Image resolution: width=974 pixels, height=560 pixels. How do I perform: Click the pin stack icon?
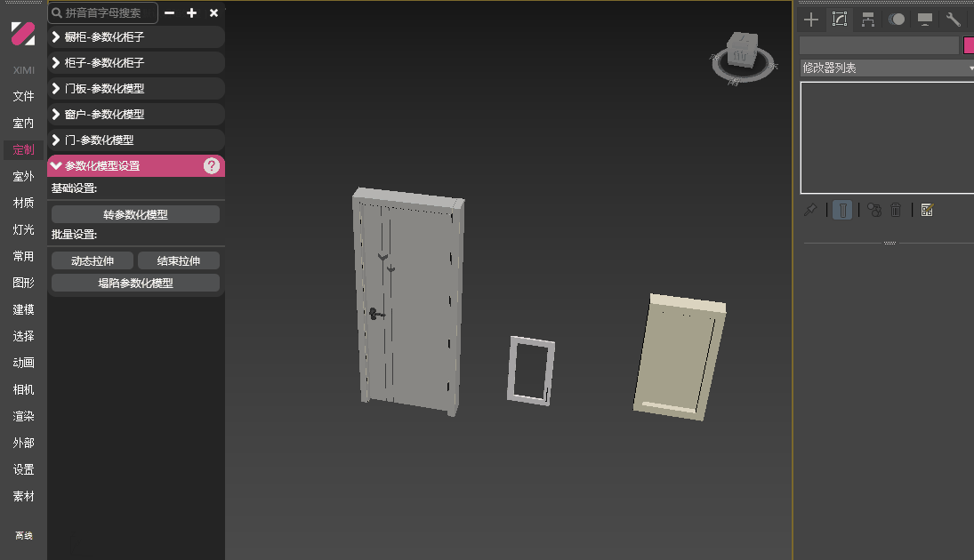[810, 210]
